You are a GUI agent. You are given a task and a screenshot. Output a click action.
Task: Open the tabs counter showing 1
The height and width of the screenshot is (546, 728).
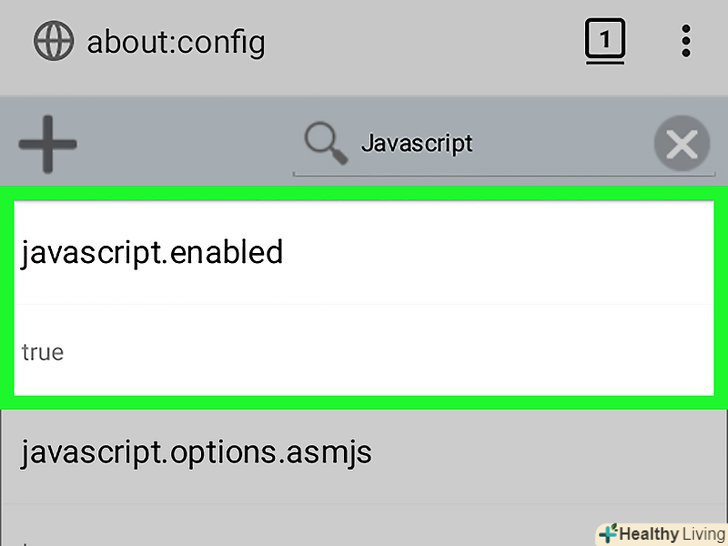[605, 42]
